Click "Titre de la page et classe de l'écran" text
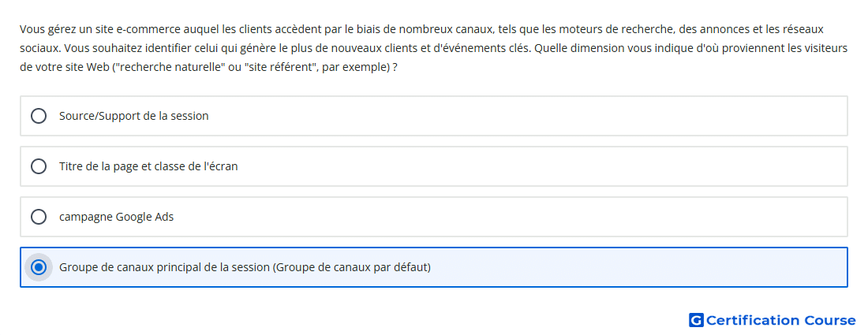 click(x=148, y=166)
